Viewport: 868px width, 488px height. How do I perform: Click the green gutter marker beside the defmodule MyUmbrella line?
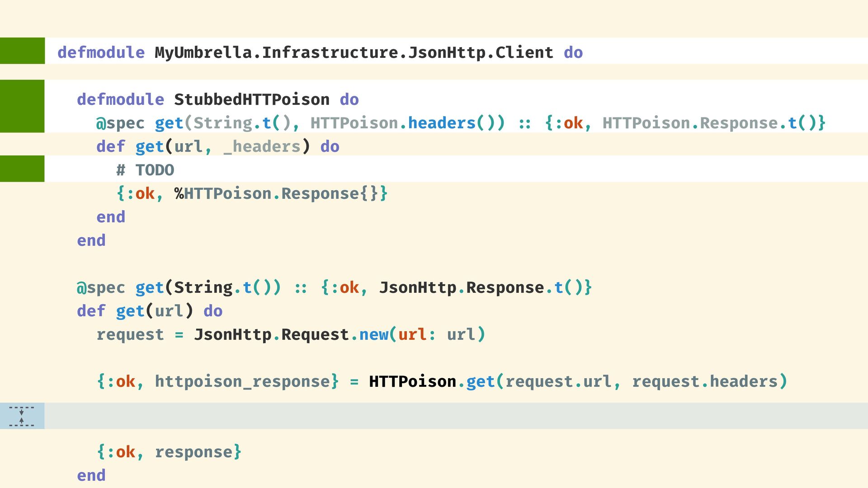pos(22,51)
